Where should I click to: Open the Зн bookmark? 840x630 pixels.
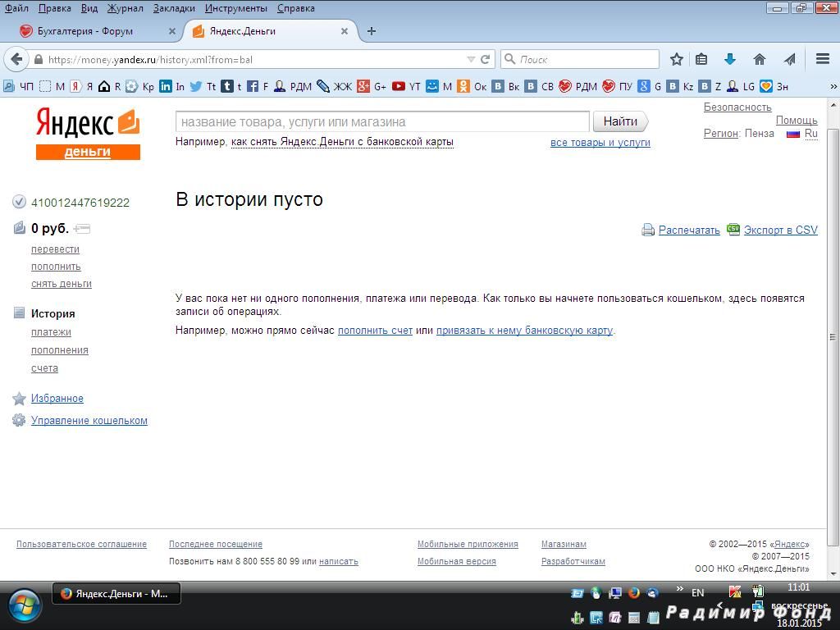coord(774,86)
